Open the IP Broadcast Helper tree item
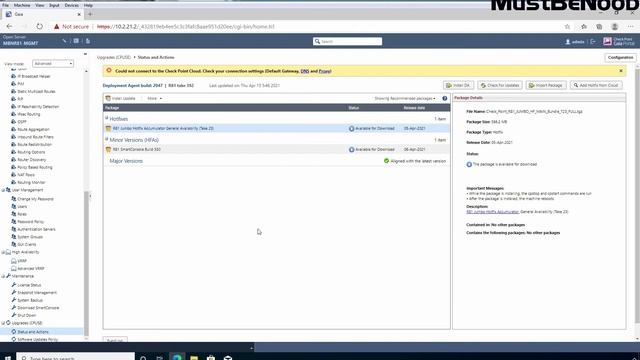 (33, 76)
